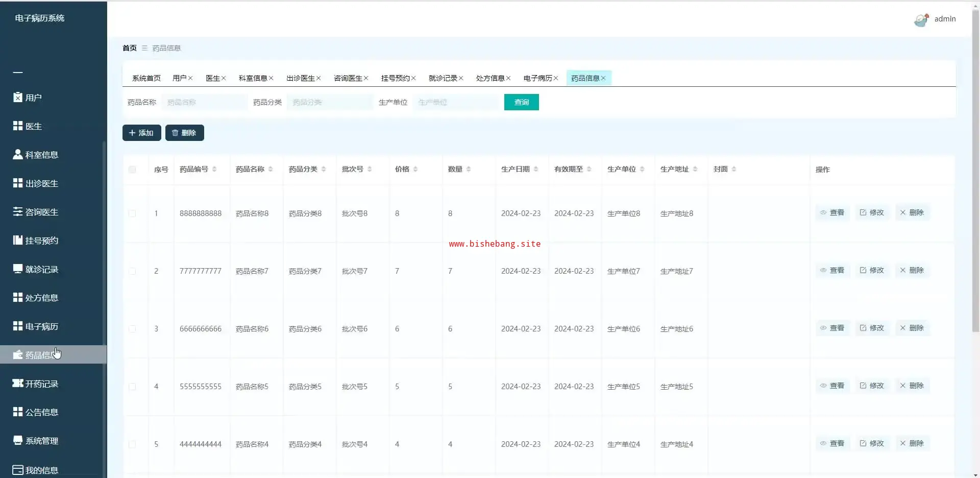Toggle the select-all header checkbox

pyautogui.click(x=132, y=170)
